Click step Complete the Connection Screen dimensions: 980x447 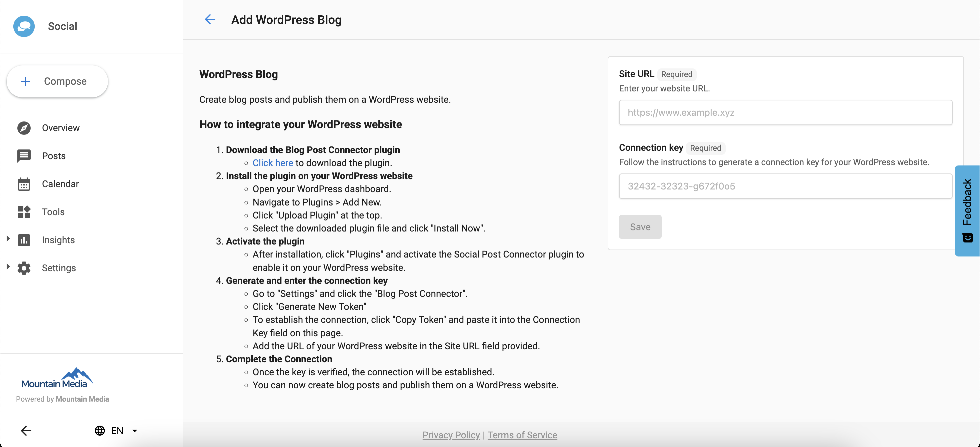click(x=279, y=359)
